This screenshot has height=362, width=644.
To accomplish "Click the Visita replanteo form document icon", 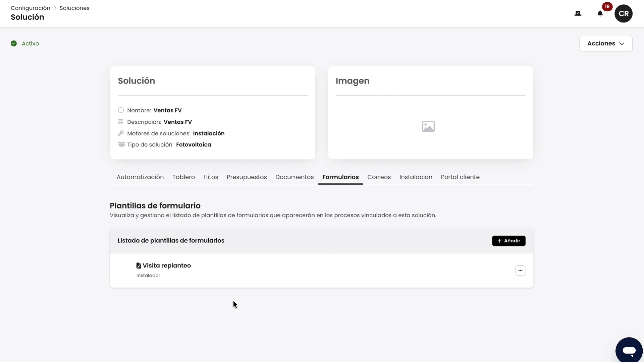I will 139,265.
